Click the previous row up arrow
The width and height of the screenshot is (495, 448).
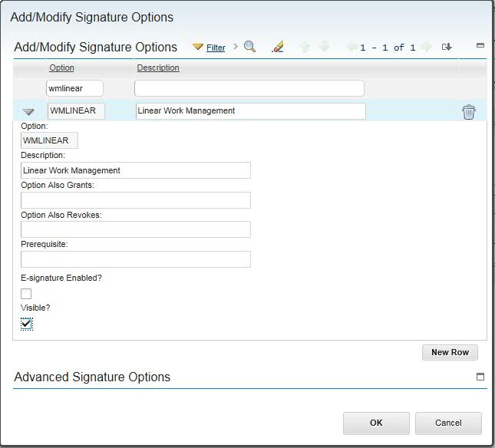point(305,47)
